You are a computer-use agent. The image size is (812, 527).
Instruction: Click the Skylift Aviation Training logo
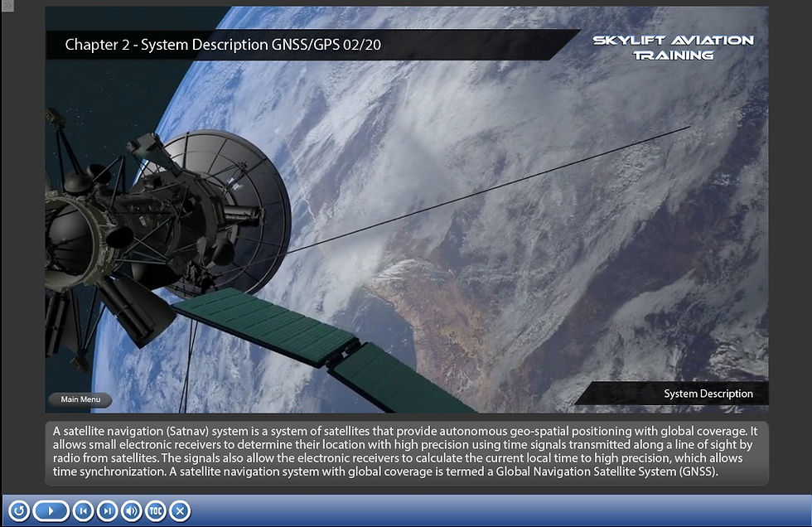[x=673, y=47]
